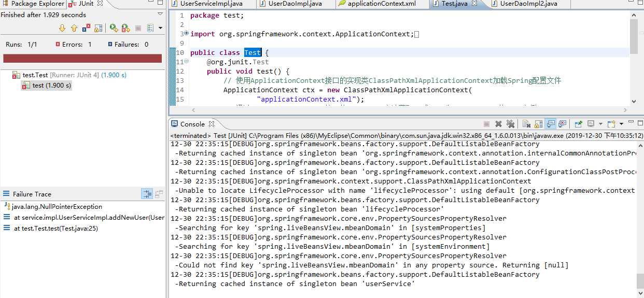Close the Console view tab
The image size is (644, 298).
pos(211,124)
